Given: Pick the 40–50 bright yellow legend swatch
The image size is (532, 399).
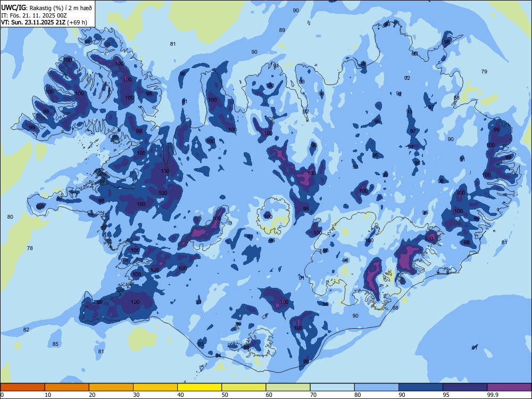Looking at the screenshot, I should coord(199,387).
